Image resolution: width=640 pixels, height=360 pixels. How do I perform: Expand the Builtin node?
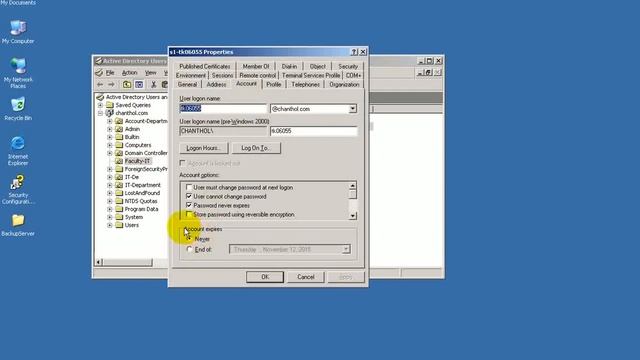click(109, 137)
